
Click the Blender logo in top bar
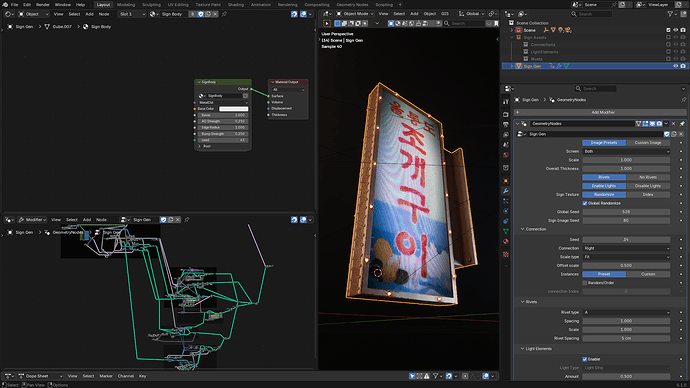click(5, 4)
